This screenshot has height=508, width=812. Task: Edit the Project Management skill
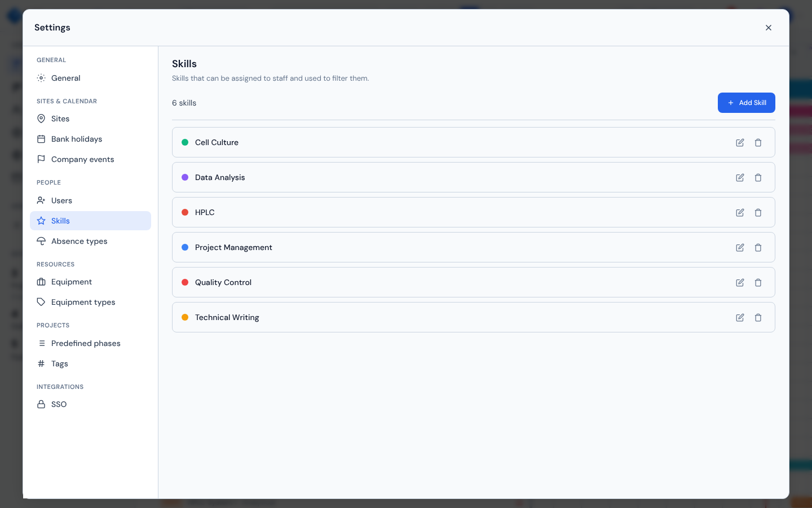tap(740, 247)
